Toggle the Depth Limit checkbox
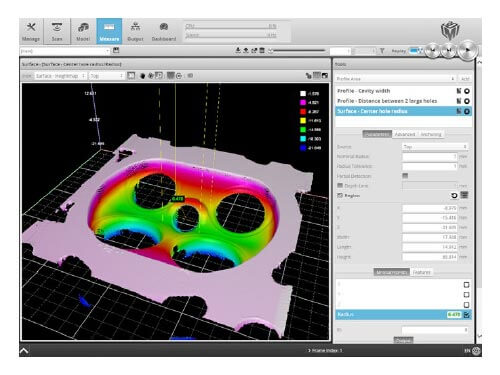Viewport: 500px width, 375px height. tap(340, 185)
